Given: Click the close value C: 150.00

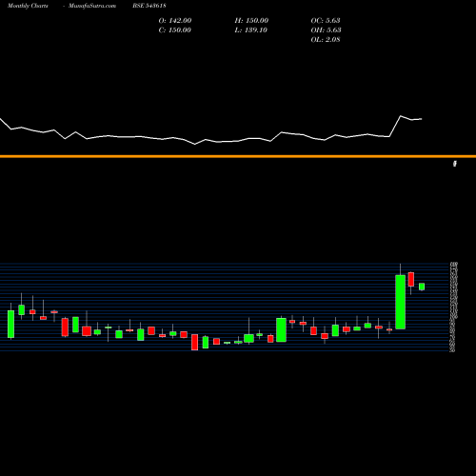Looking at the screenshot, I should 175,30.
